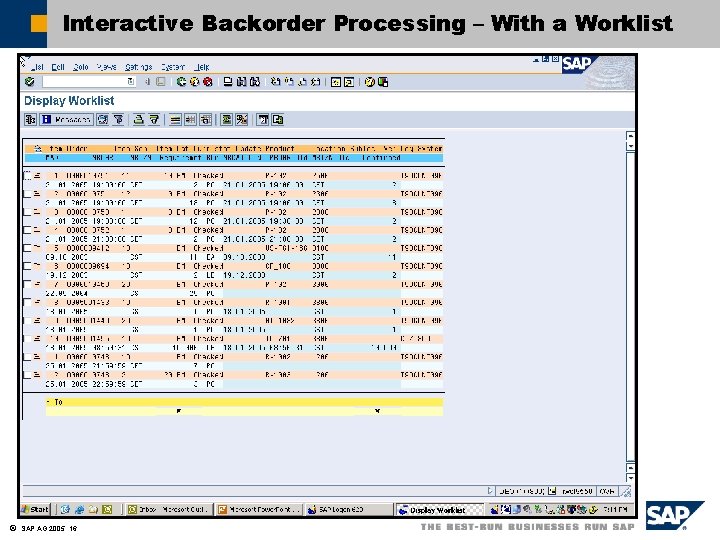720x540 pixels.
Task: Click the disabled Save diskette icon
Action: [x=161, y=82]
